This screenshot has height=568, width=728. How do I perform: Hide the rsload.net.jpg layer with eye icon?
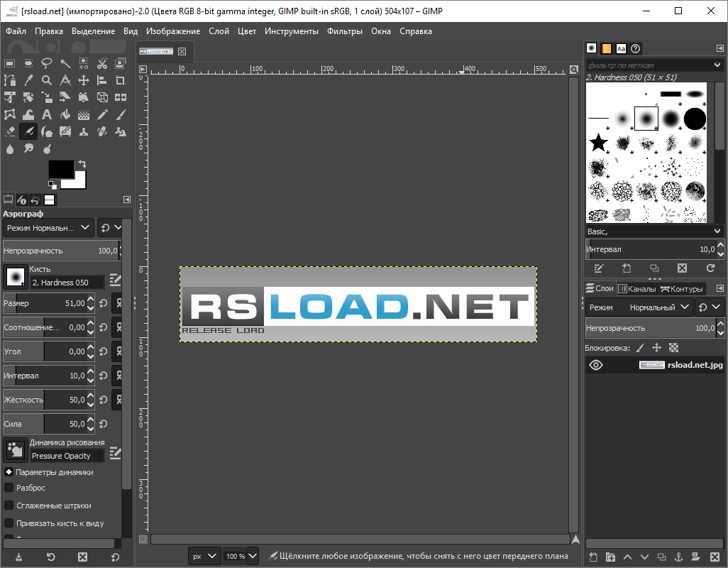[x=596, y=365]
